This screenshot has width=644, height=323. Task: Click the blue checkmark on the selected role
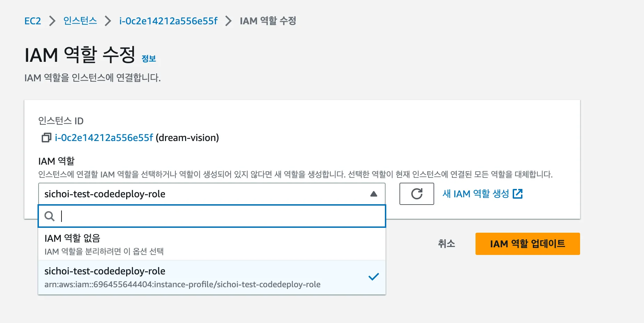point(373,277)
